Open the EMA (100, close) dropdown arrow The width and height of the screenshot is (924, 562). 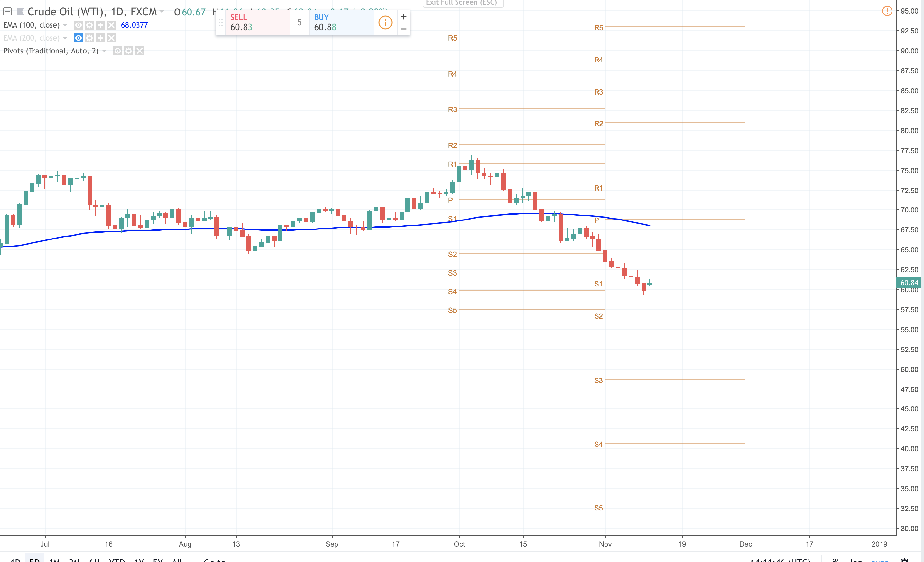[x=65, y=25]
